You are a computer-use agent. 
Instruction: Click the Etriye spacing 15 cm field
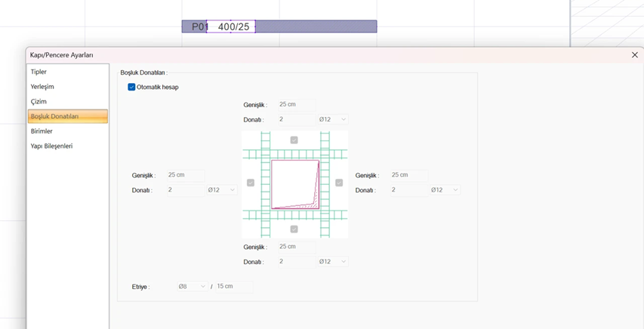coord(233,287)
